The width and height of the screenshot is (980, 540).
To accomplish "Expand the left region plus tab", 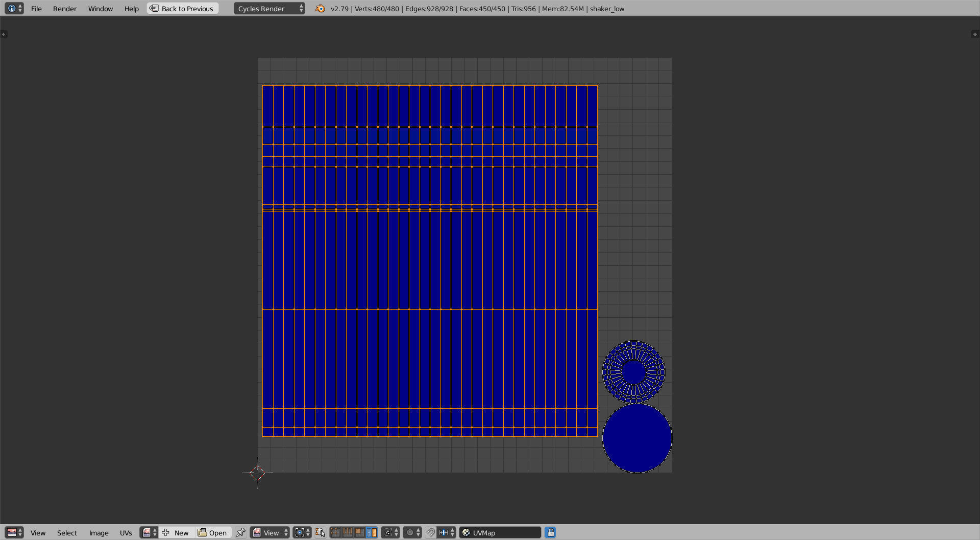I will [x=4, y=34].
